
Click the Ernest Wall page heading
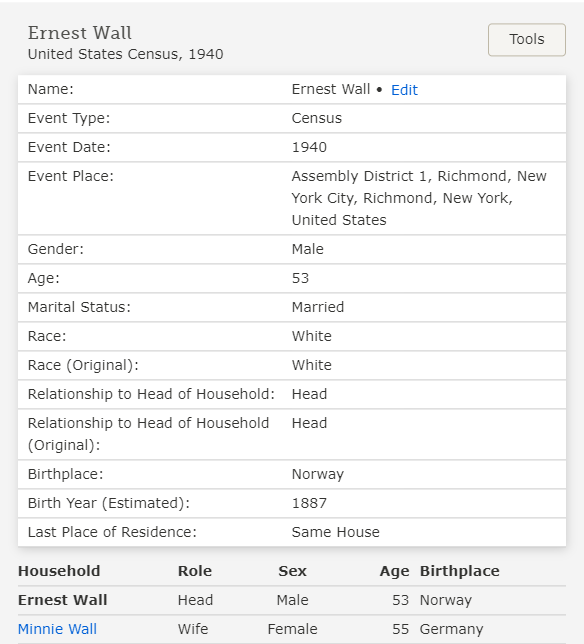80,33
